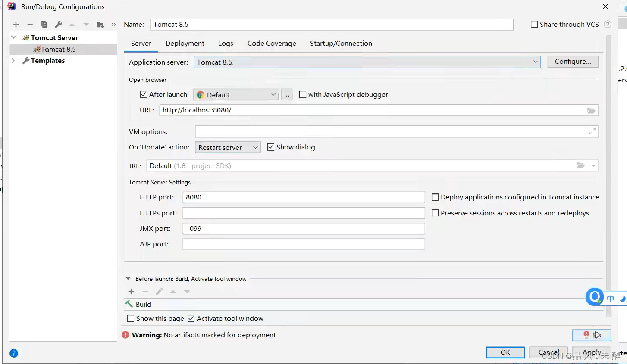Open help for Share through VCS
627x364 pixels.
[x=608, y=24]
